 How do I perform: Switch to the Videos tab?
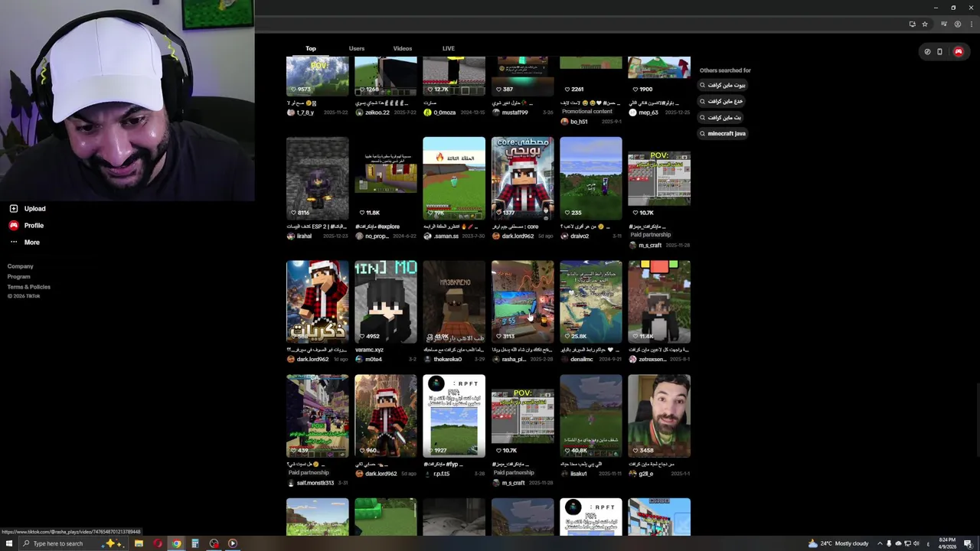tap(403, 48)
